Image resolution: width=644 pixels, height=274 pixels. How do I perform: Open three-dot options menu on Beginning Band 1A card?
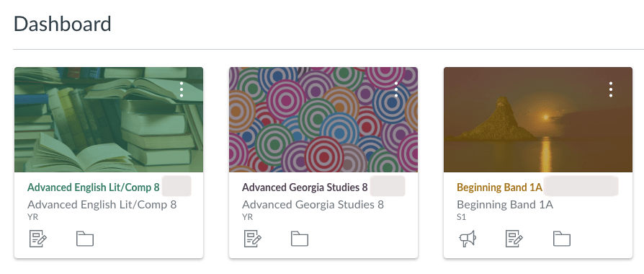pos(611,89)
